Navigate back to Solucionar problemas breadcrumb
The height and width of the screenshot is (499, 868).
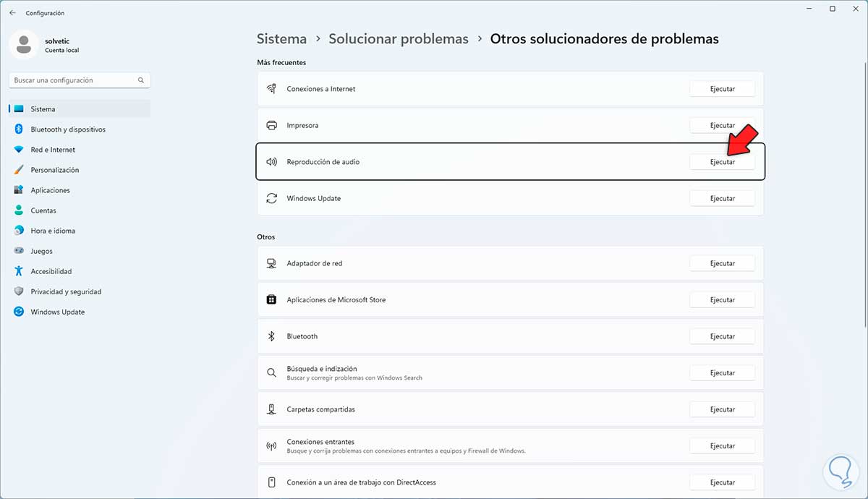point(399,38)
